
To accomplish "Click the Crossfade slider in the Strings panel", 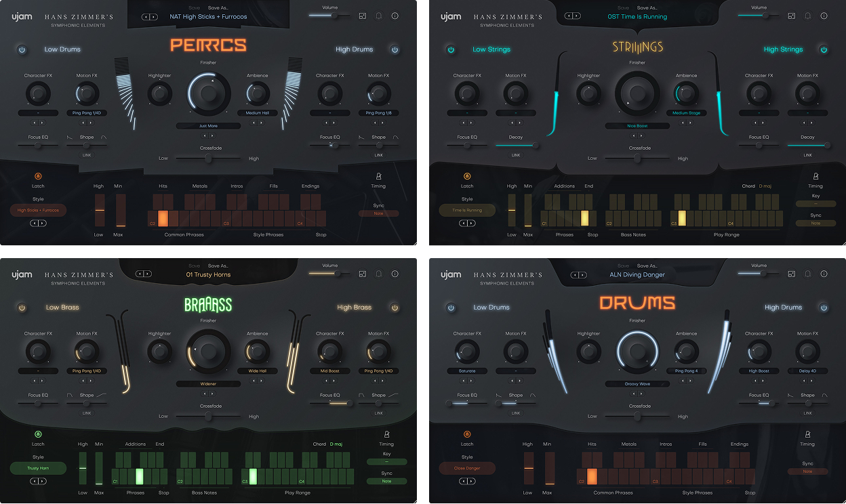I will (636, 159).
